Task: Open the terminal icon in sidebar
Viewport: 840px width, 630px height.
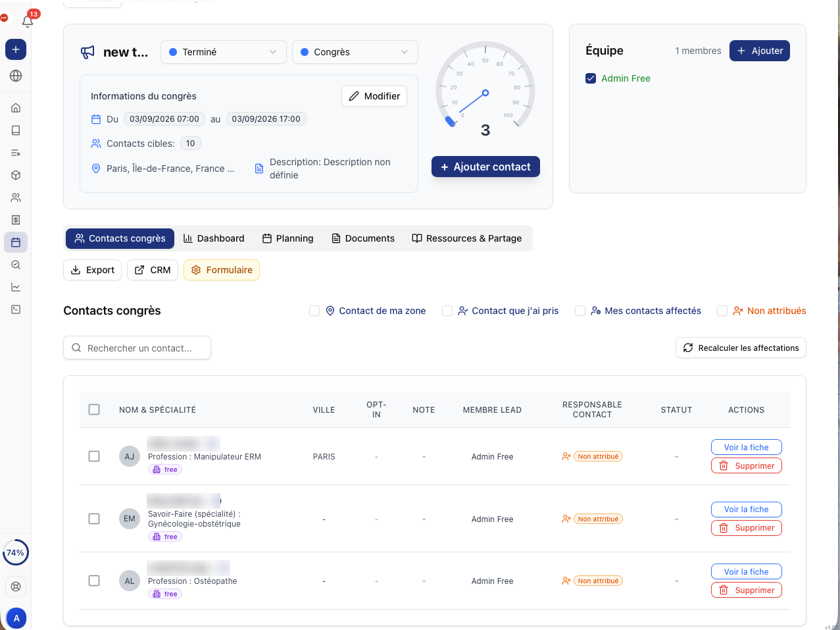Action: pos(16,309)
